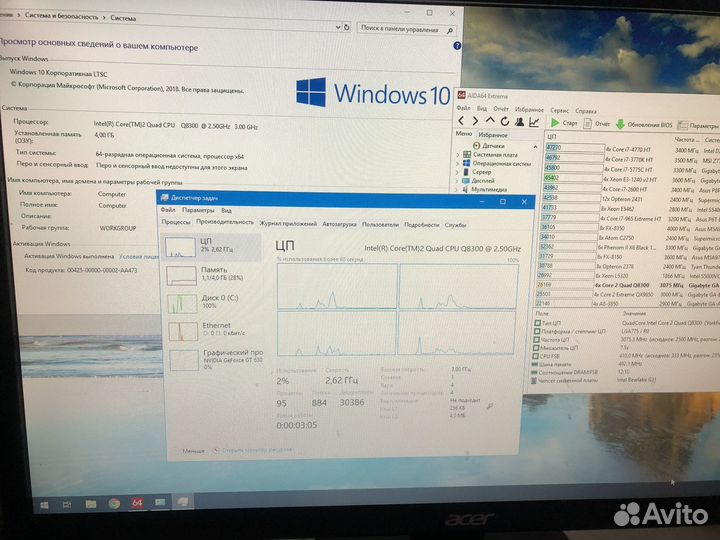The image size is (720, 540).
Task: Select the 4x Core 2 Quad Q8300 row
Action: pos(628,285)
